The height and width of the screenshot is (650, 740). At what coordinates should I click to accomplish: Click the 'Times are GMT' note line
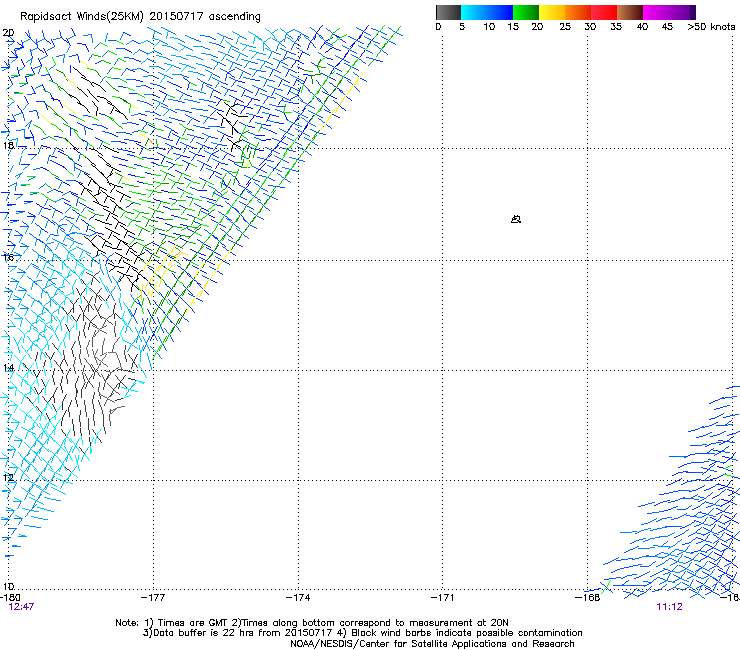click(312, 623)
